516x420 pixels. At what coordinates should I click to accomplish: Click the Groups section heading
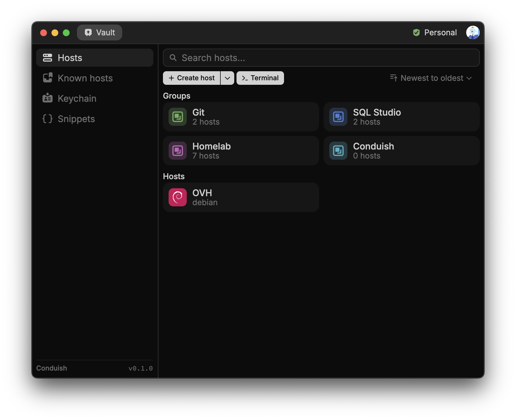point(177,96)
